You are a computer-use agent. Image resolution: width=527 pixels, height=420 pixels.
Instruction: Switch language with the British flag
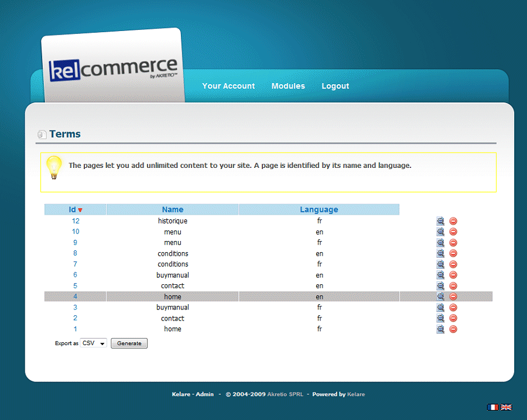(507, 407)
